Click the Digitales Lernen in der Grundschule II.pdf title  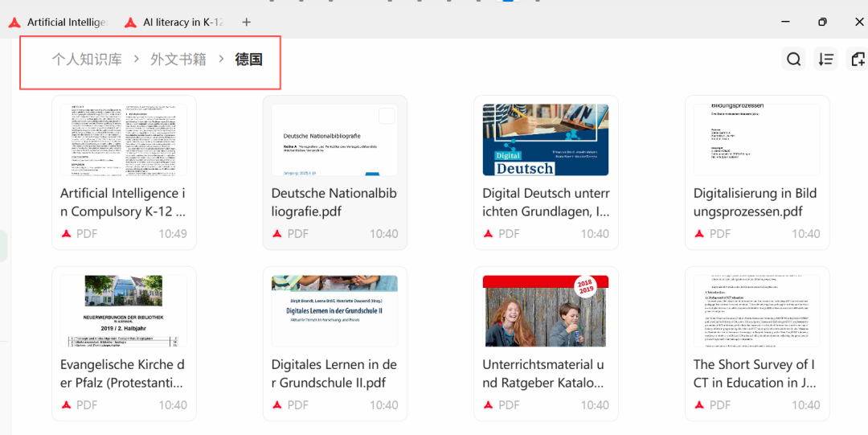[x=334, y=374]
